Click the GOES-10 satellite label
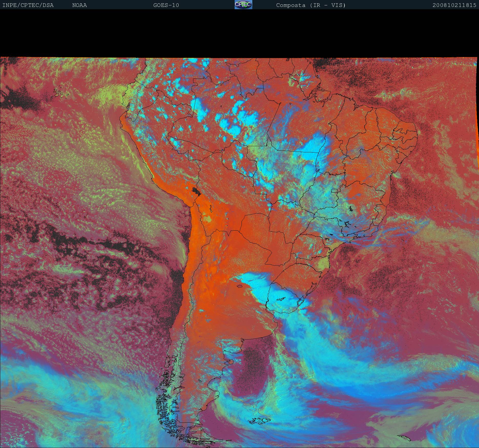This screenshot has height=448, width=479. [166, 5]
